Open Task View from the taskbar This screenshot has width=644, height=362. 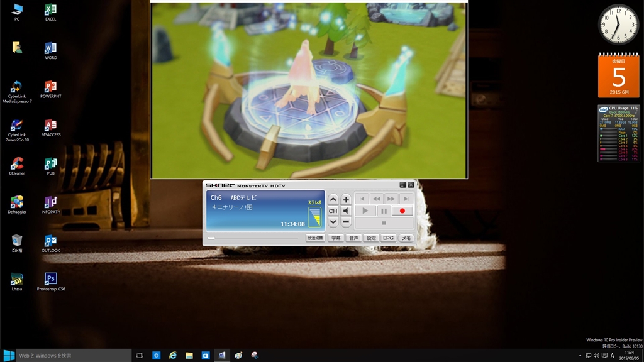pos(140,356)
